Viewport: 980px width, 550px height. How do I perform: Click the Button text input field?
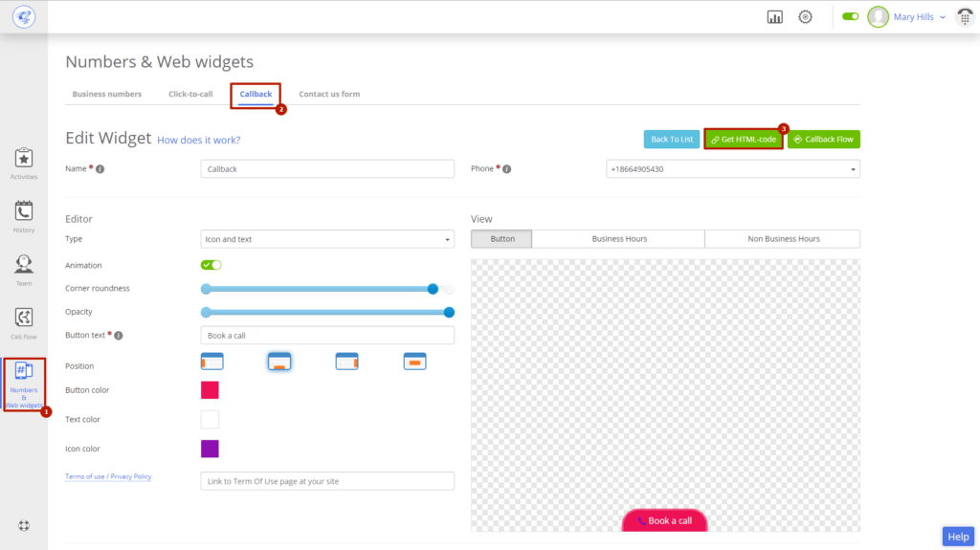(x=327, y=336)
